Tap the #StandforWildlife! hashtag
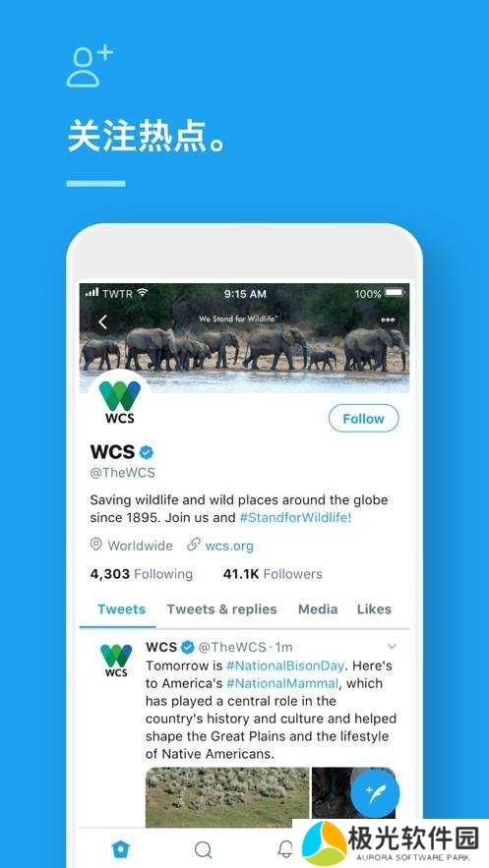Image resolution: width=489 pixels, height=868 pixels. (x=295, y=518)
